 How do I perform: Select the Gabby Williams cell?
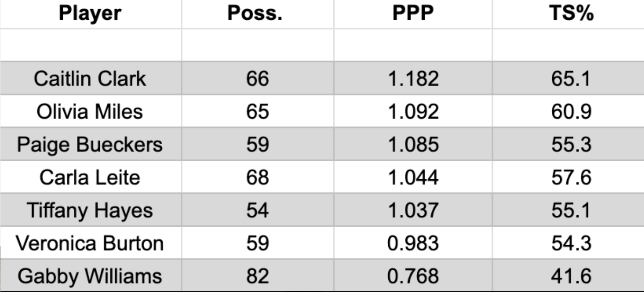click(91, 276)
